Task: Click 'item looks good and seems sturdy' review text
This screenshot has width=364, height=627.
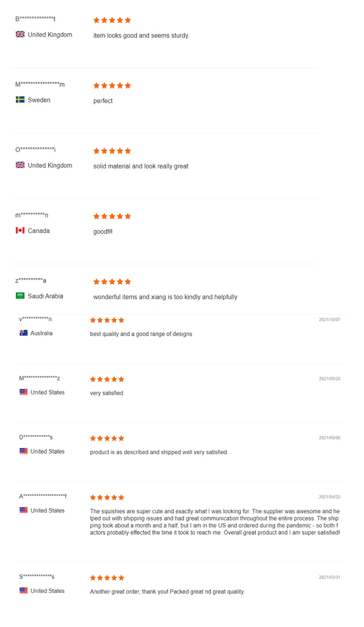Action: pyautogui.click(x=141, y=35)
